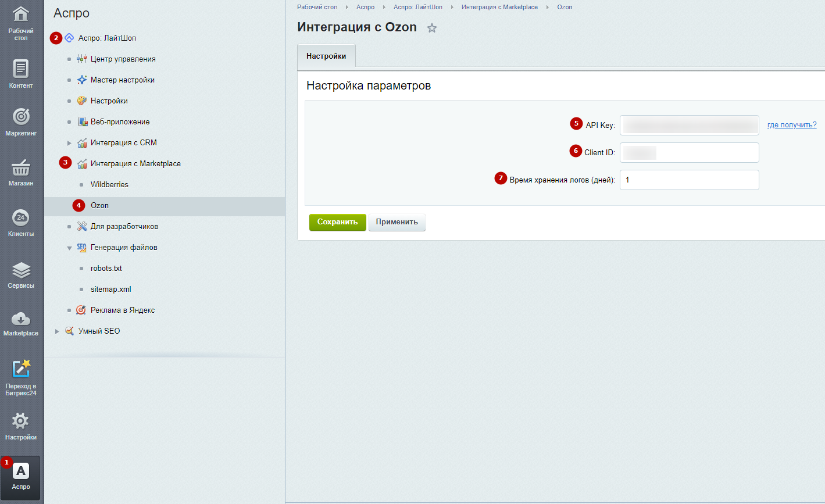The width and height of the screenshot is (825, 504).
Task: Click the Настройки palette icon in tree
Action: [x=81, y=101]
